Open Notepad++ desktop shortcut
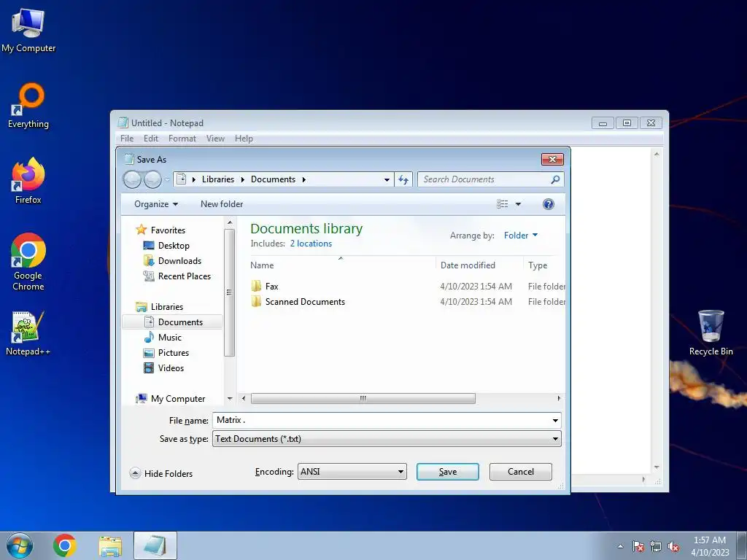 [x=28, y=333]
